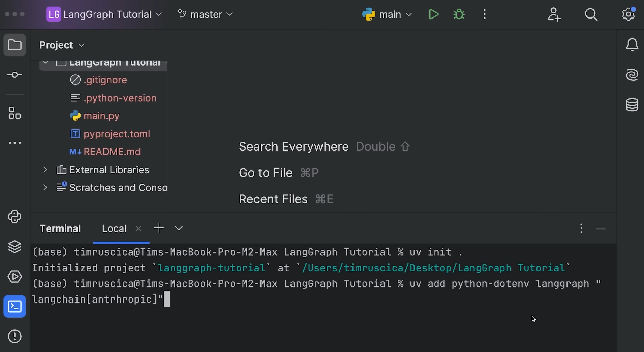Expand External Libraries node
The height and width of the screenshot is (352, 644).
tap(45, 170)
